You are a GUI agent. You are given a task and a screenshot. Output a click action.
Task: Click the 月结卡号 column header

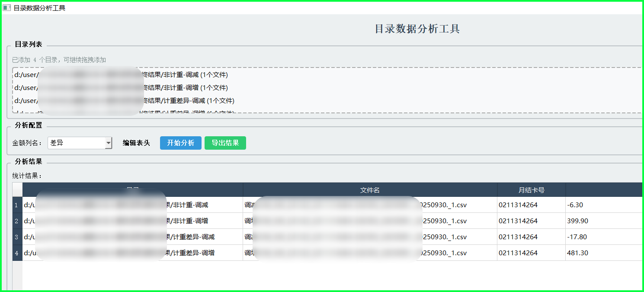531,190
